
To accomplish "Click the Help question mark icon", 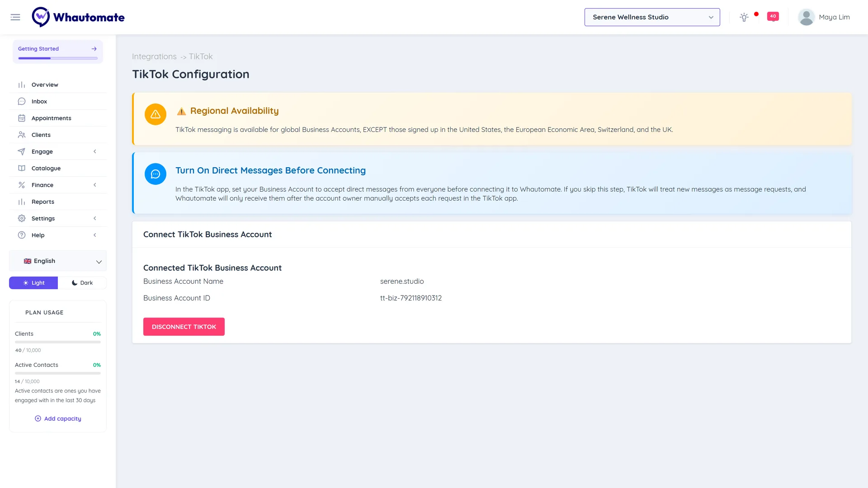I will [22, 235].
